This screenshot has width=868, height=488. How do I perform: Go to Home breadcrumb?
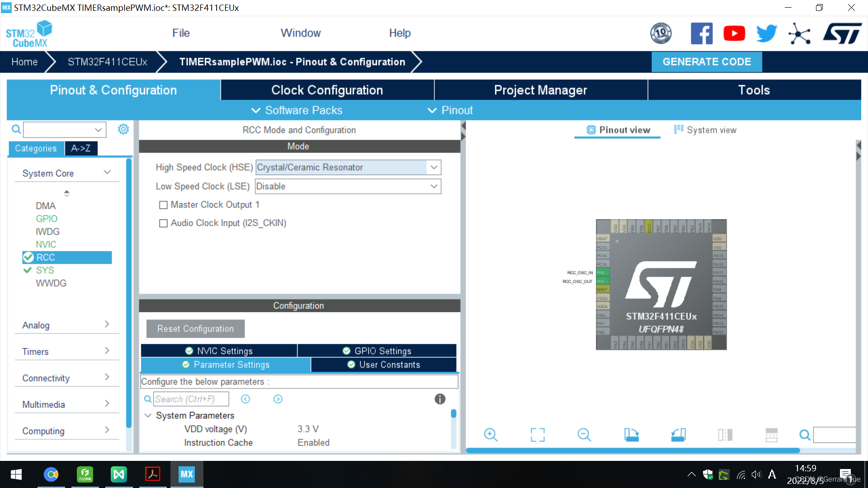pyautogui.click(x=24, y=62)
